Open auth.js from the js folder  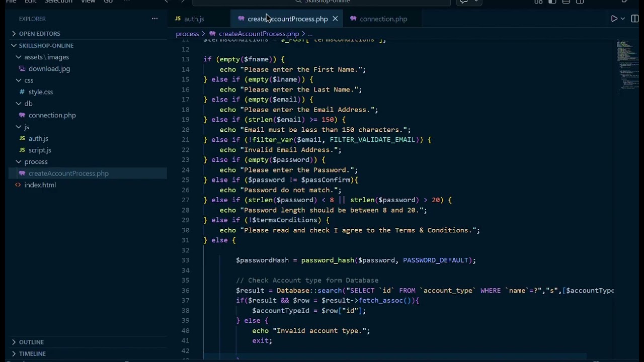click(x=38, y=138)
